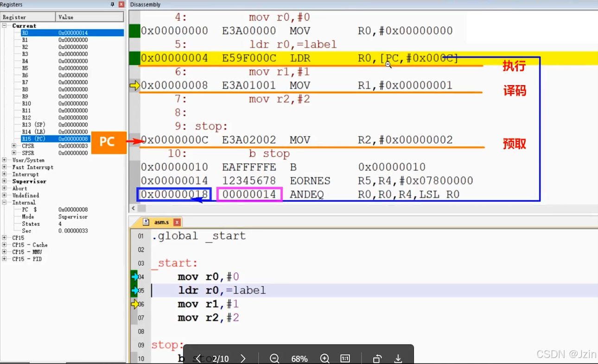
Task: Expand the Interrupt register group
Action: point(4,174)
